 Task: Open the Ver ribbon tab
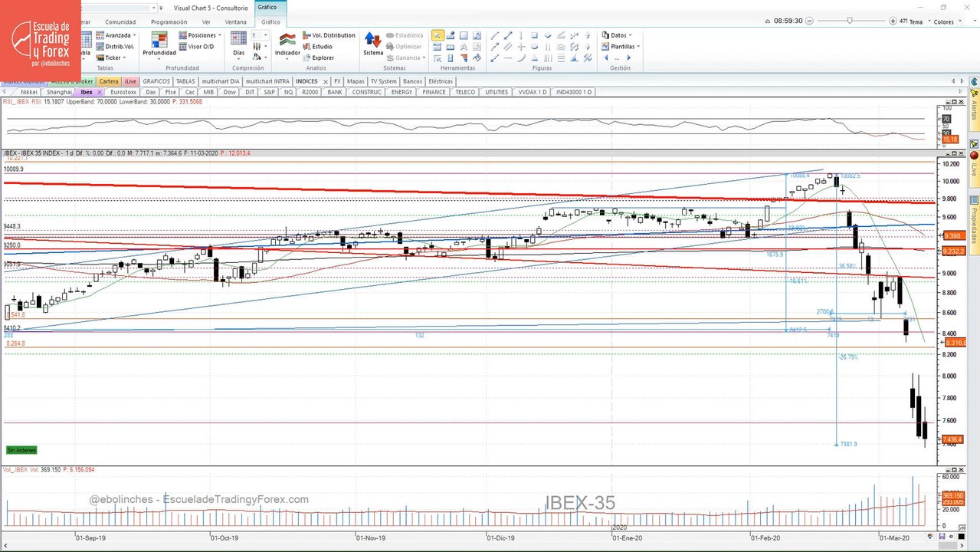click(x=206, y=21)
